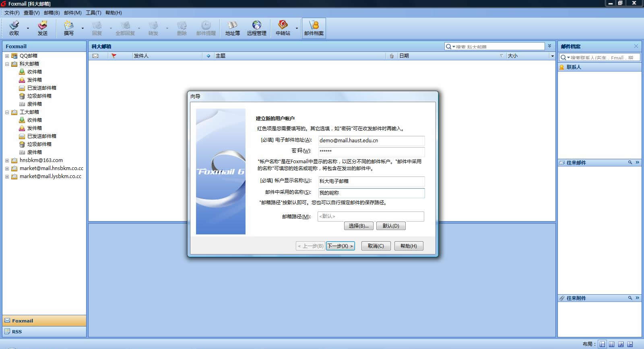644x349 pixels.
Task: Search within the 往来附件 panel
Action: (630, 298)
